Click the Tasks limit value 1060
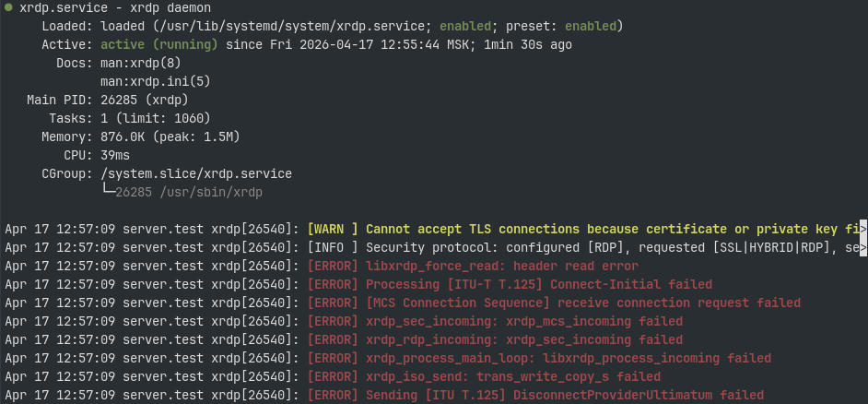868x404 pixels. click(x=188, y=118)
